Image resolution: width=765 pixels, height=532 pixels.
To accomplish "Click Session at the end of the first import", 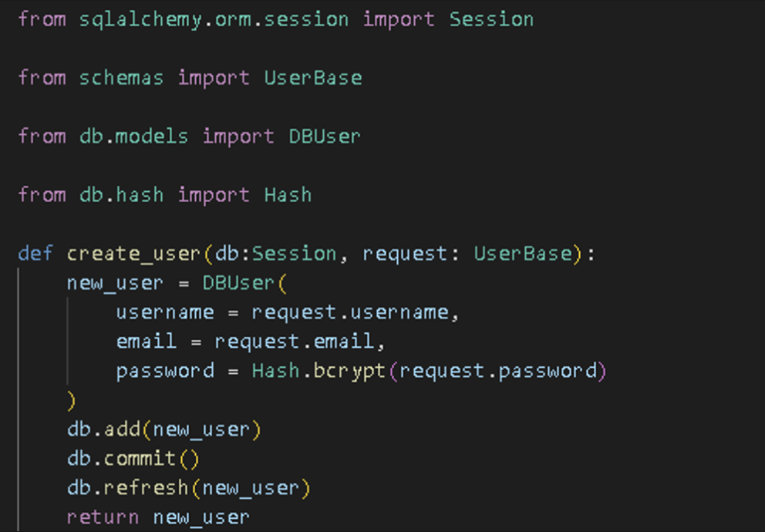I will click(490, 19).
